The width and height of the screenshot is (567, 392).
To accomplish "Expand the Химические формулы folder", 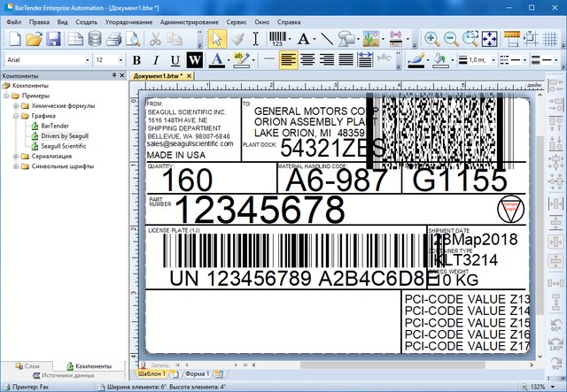I will point(16,106).
